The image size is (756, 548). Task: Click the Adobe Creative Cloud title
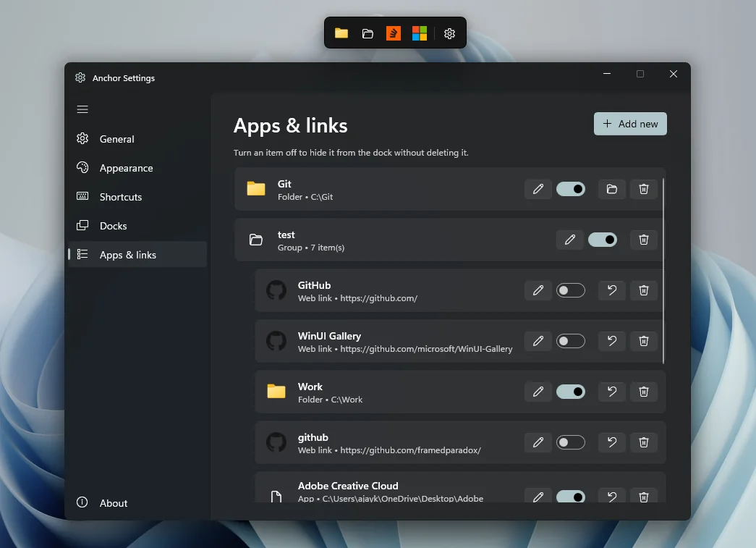point(348,486)
